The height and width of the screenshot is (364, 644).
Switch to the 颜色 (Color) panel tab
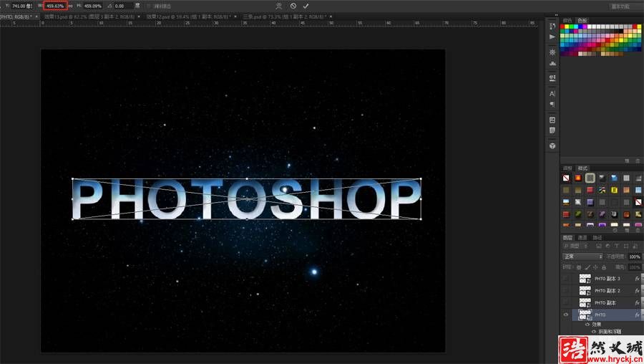click(567, 20)
